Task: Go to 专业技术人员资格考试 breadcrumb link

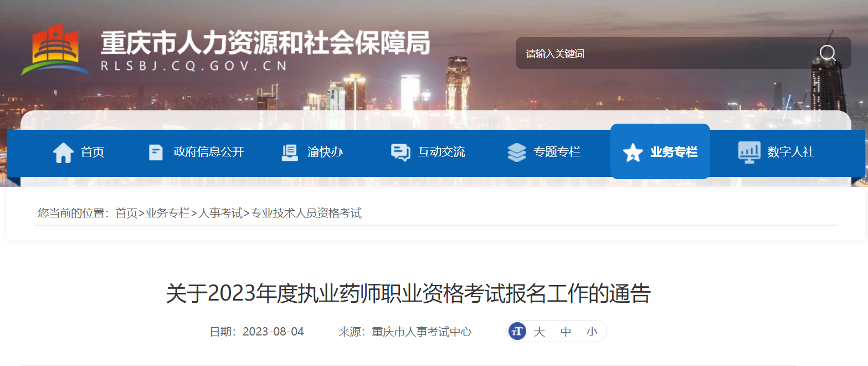Action: pyautogui.click(x=306, y=213)
